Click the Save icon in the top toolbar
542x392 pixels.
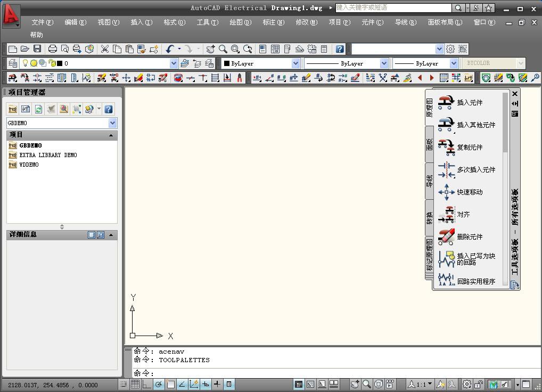click(37, 49)
